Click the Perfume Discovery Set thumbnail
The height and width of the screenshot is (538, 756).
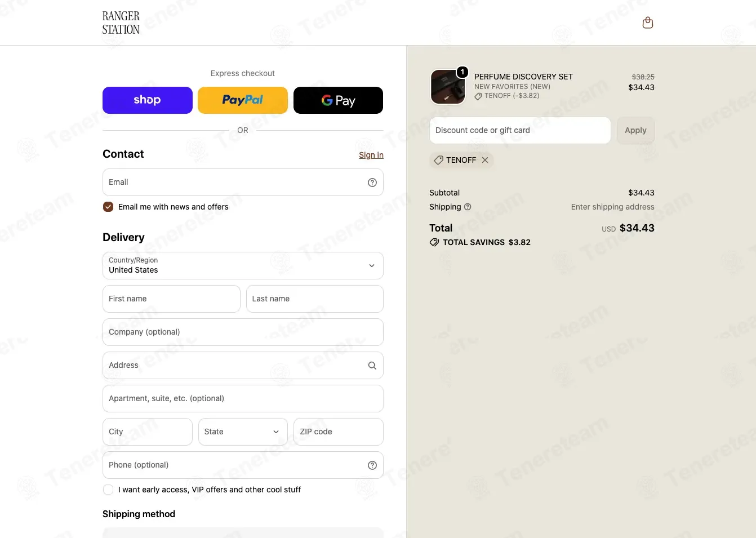[448, 87]
